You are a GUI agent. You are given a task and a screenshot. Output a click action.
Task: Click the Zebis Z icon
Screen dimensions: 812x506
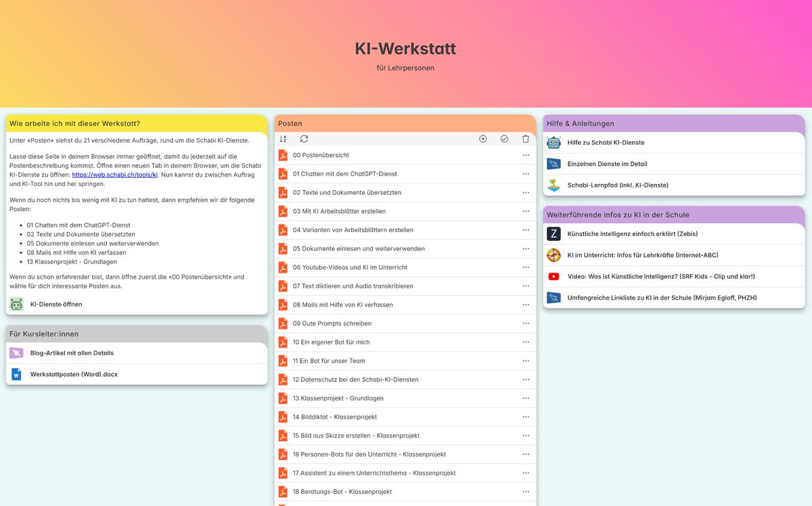coord(554,234)
